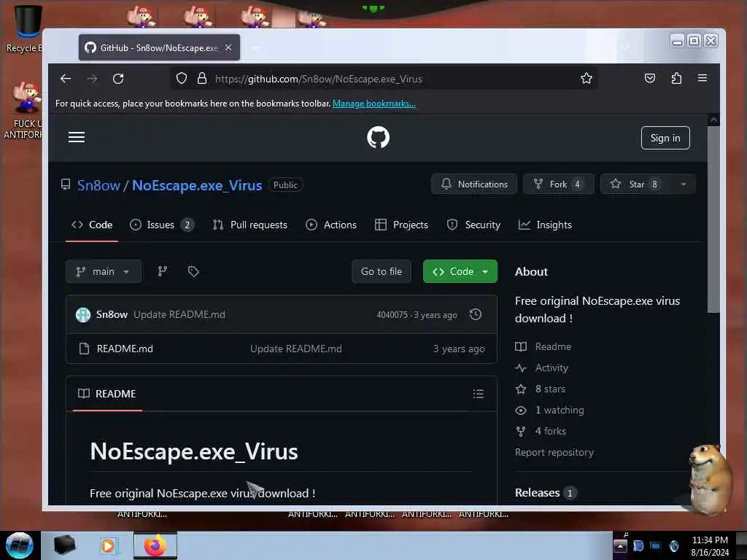
Task: Click the address bar URL field
Action: point(384,79)
